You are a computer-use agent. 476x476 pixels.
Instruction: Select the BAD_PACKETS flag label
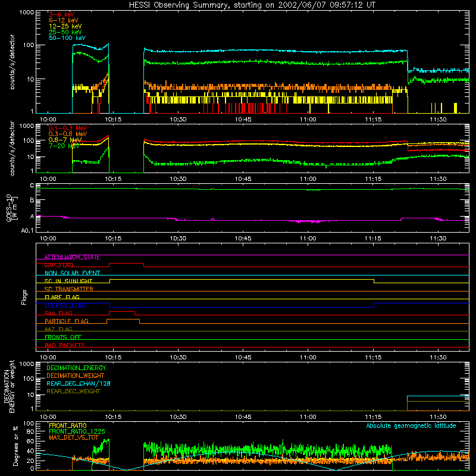coord(65,345)
